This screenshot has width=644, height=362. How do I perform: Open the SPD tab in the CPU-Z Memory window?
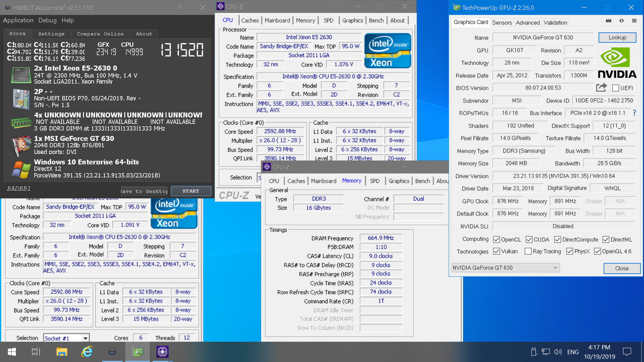point(375,181)
